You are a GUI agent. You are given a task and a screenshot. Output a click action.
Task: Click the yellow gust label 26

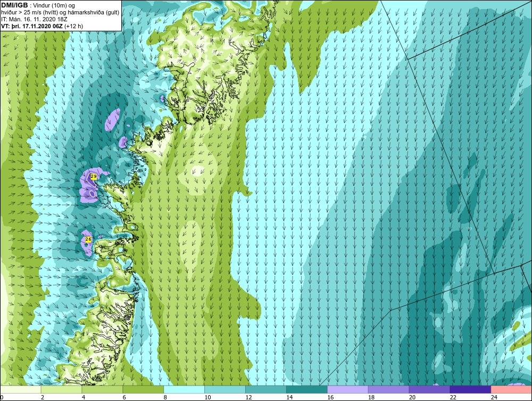88,240
